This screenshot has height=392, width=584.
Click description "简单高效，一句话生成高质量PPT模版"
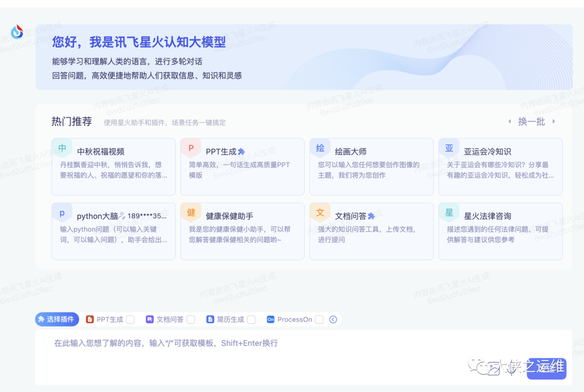[x=239, y=170]
